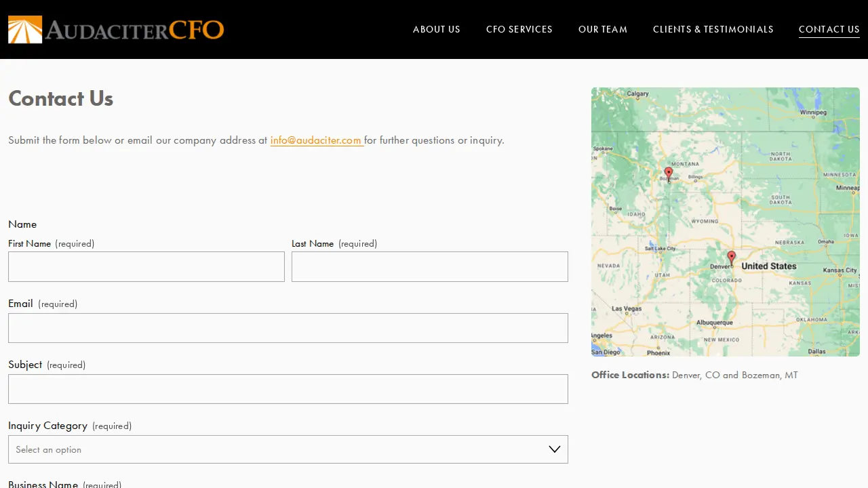The height and width of the screenshot is (488, 868).
Task: Focus the First Name input field
Action: coord(146,267)
